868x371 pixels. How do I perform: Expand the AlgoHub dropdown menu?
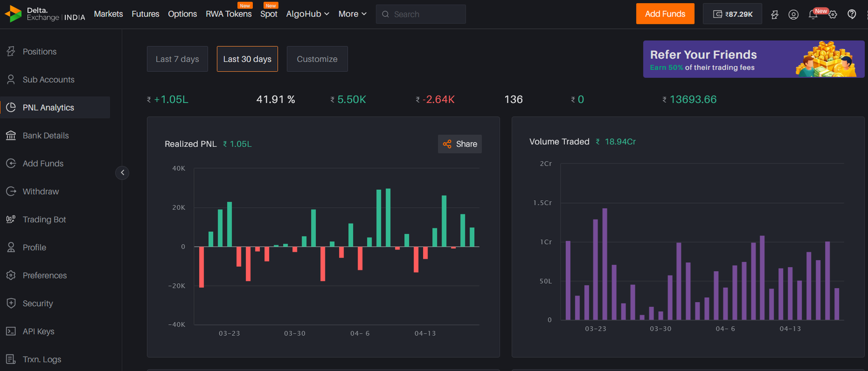308,14
